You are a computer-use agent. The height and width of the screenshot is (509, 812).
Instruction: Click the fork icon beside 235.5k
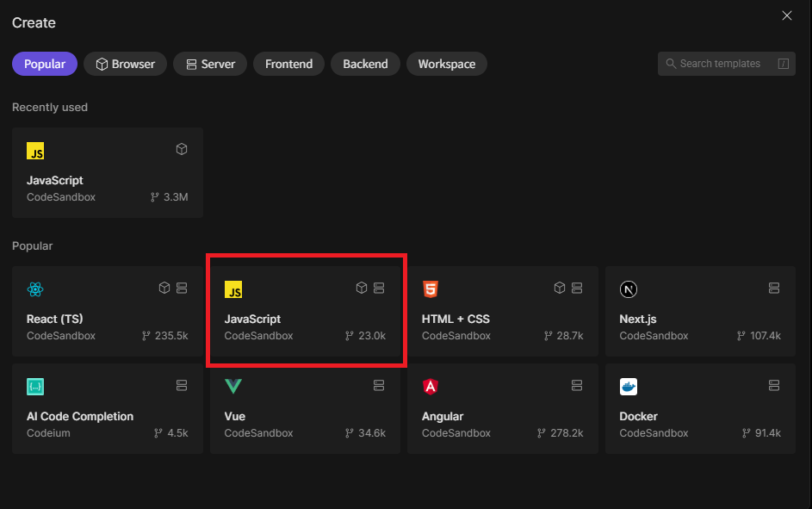click(146, 336)
